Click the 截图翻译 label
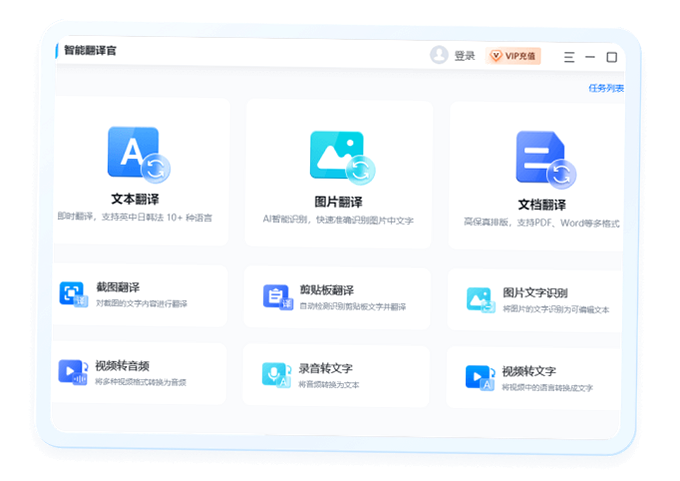 (x=118, y=287)
